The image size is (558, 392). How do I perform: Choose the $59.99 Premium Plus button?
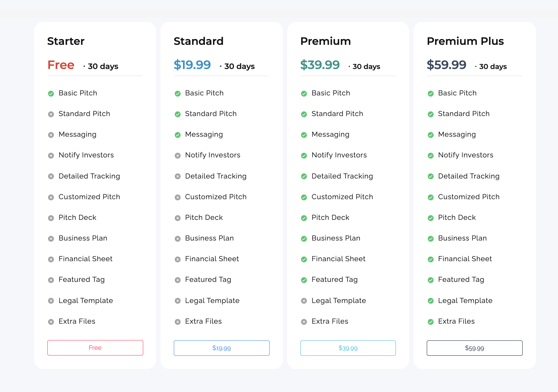474,348
